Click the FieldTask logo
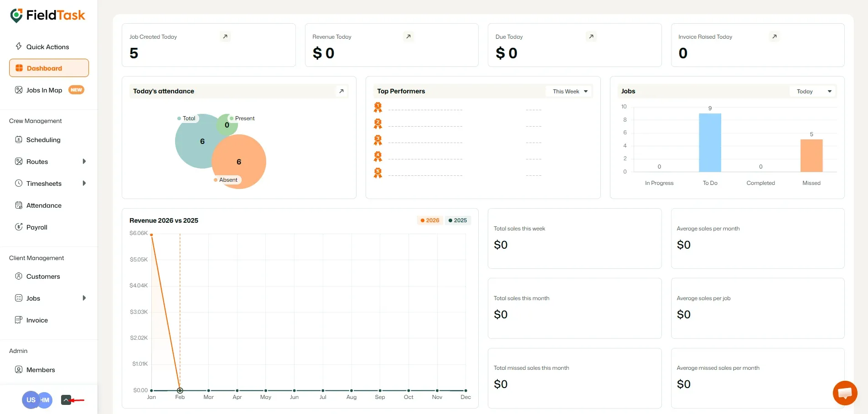Viewport: 868px width, 414px height. point(47,15)
